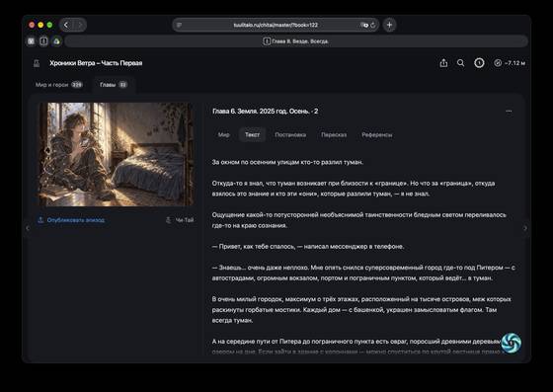
Task: Click the URL address field
Action: tap(276, 25)
